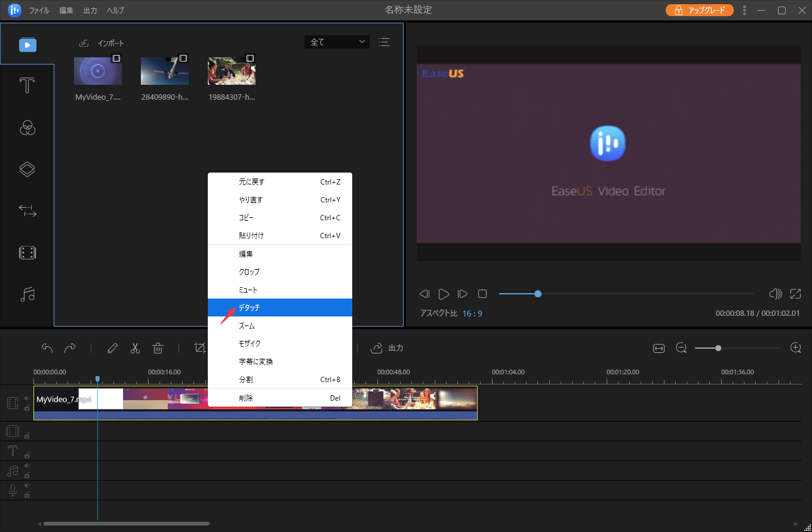Choose 分割 from the context menu
812x532 pixels.
click(x=280, y=380)
